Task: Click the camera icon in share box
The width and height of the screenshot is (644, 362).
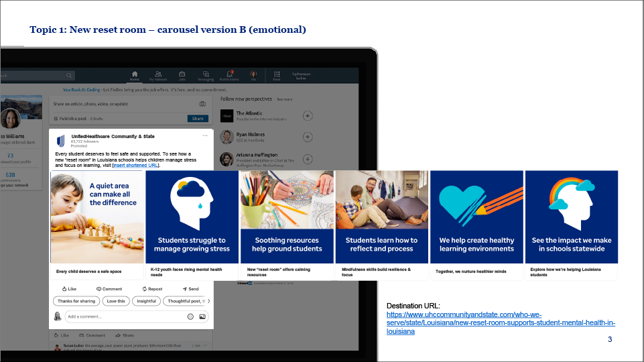Action: click(202, 104)
